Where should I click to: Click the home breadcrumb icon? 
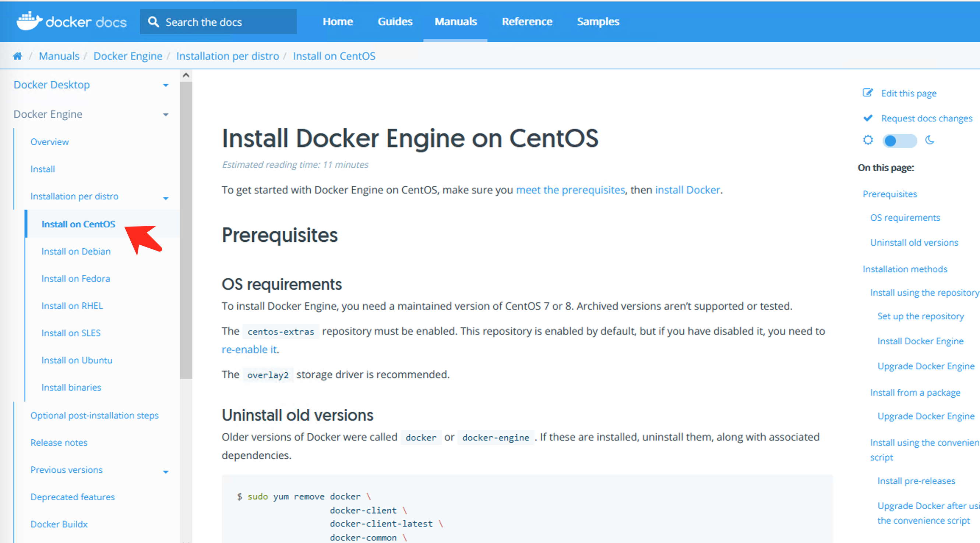click(18, 56)
